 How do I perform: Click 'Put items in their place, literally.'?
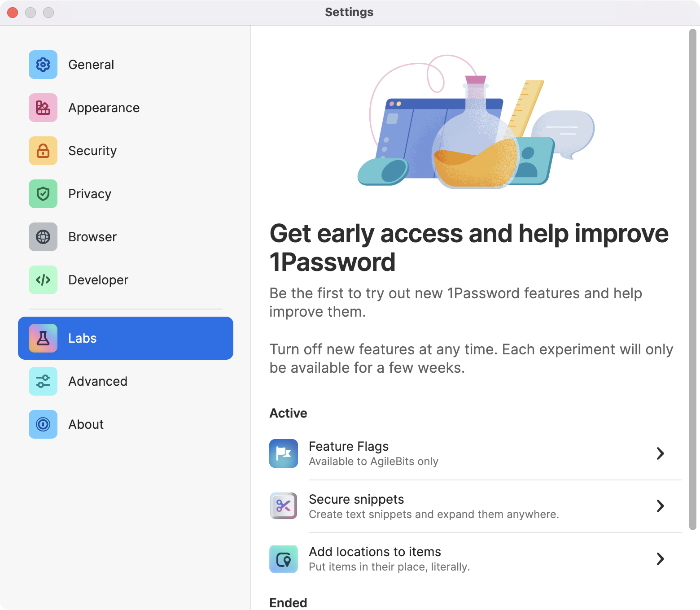click(x=389, y=567)
